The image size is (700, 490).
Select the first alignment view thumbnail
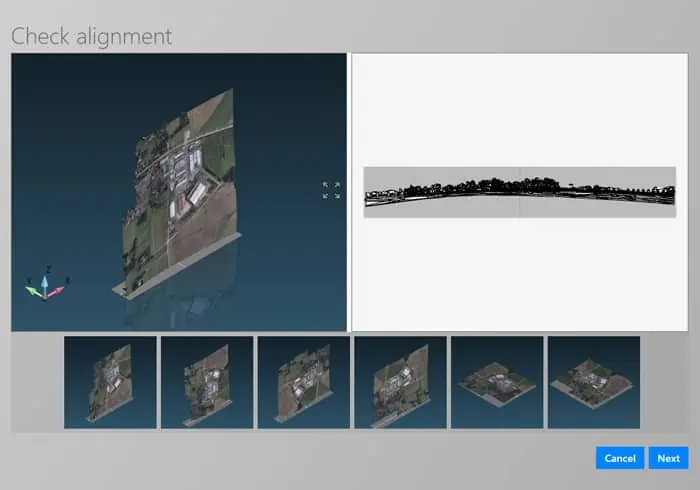coord(110,382)
